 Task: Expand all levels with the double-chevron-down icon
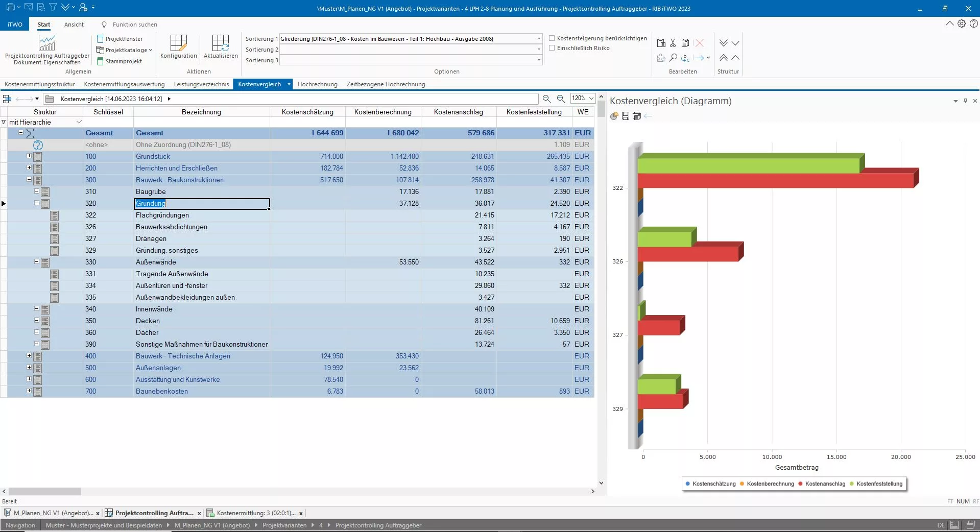click(724, 43)
